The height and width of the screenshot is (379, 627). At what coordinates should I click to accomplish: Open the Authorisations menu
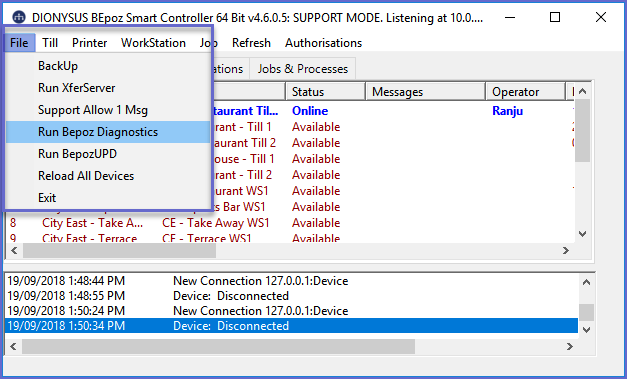click(323, 43)
